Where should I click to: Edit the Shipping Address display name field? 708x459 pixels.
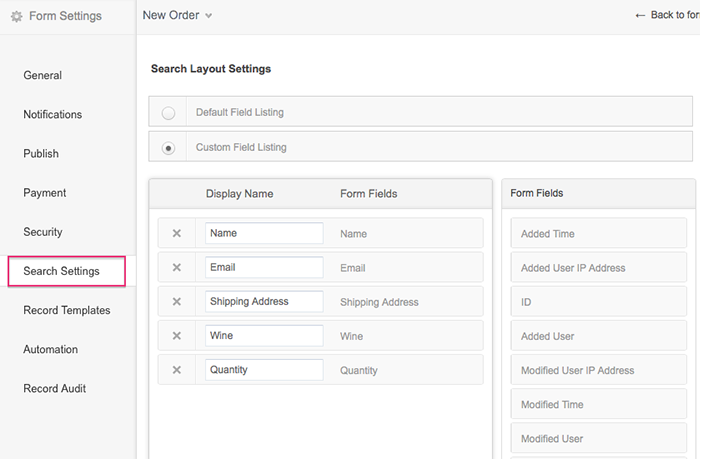click(x=264, y=302)
